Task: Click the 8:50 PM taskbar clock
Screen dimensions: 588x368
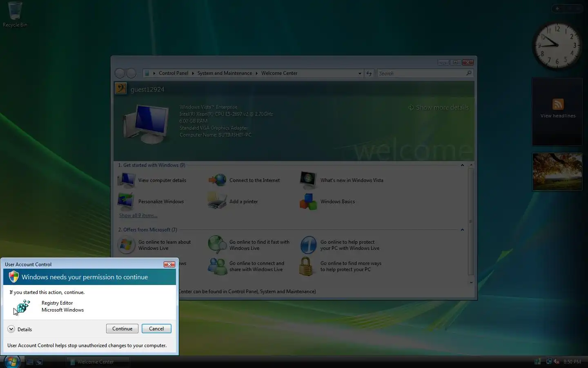Action: pos(572,362)
